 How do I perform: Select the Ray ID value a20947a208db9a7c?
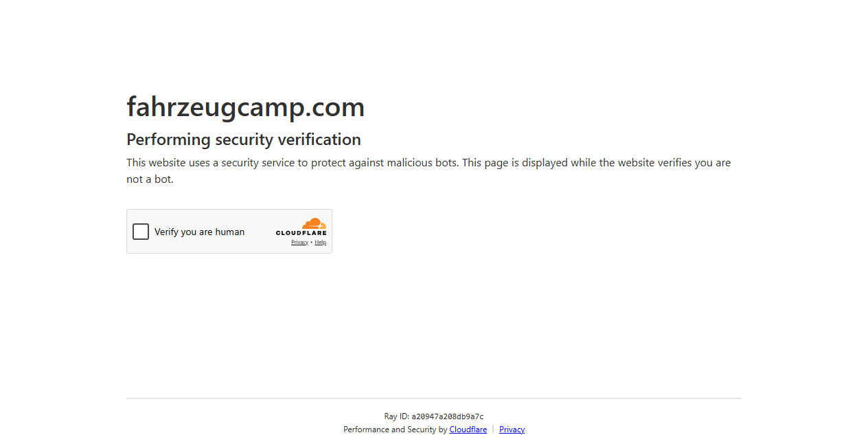[448, 416]
